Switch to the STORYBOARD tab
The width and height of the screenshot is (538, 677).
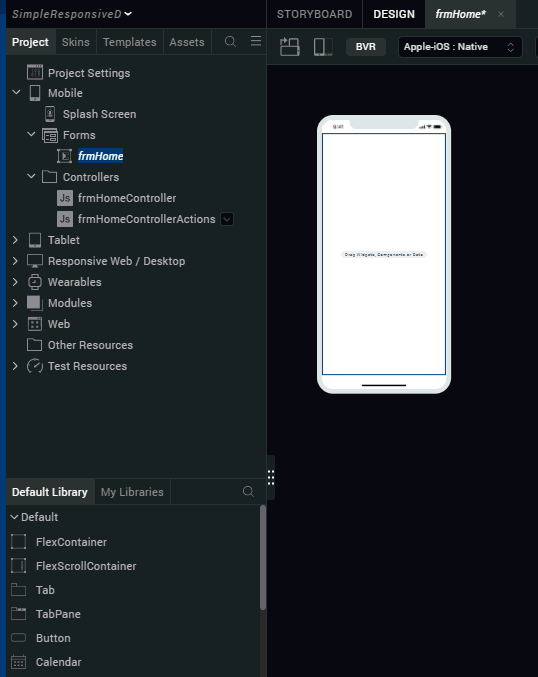(x=314, y=14)
